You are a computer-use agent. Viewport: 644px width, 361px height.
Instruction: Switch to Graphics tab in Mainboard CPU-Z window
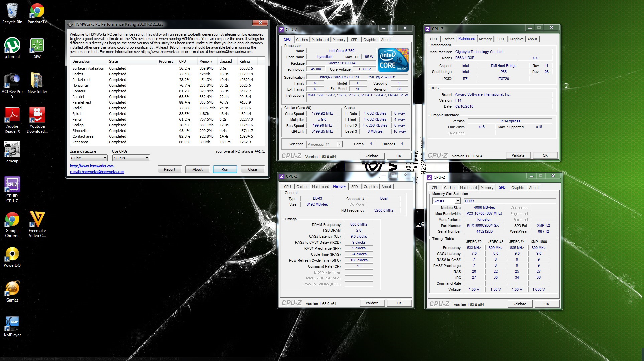(516, 39)
